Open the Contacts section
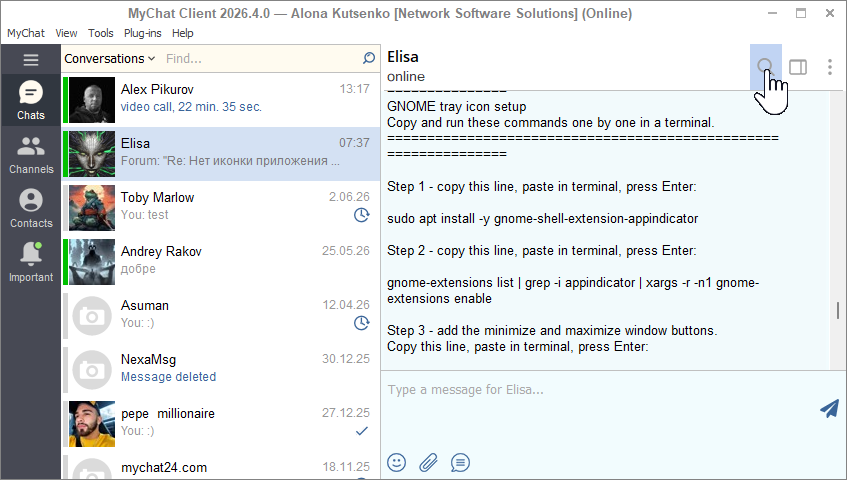 (31, 208)
